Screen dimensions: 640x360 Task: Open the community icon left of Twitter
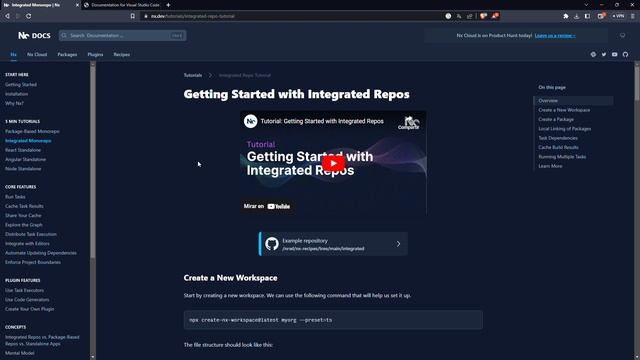[x=593, y=54]
